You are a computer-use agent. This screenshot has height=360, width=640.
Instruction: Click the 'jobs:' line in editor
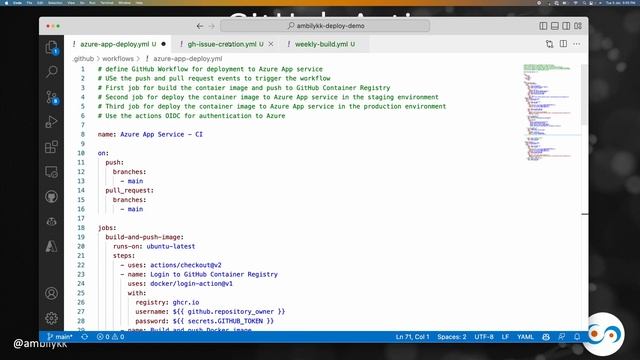click(107, 228)
